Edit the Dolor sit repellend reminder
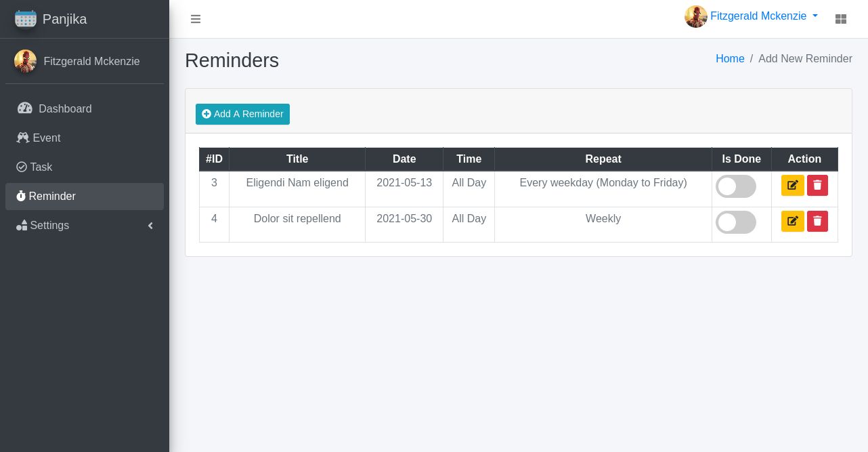868x452 pixels. 792,221
